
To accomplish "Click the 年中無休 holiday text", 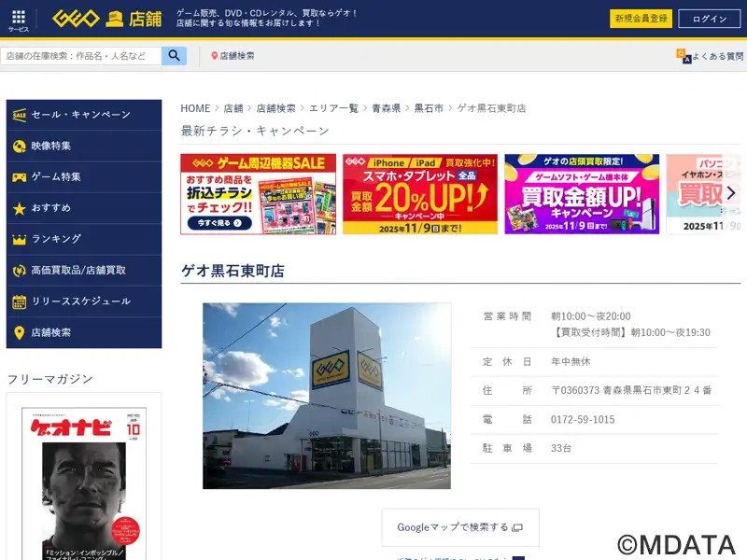I will coord(571,361).
